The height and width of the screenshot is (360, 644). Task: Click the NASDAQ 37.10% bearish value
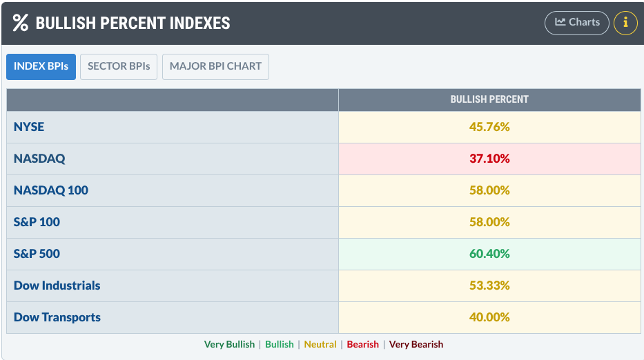click(489, 159)
